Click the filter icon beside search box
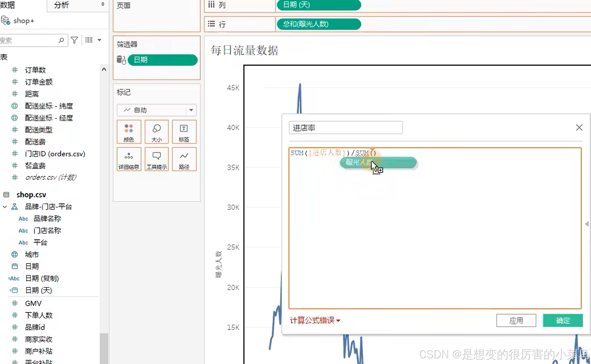 click(x=74, y=40)
